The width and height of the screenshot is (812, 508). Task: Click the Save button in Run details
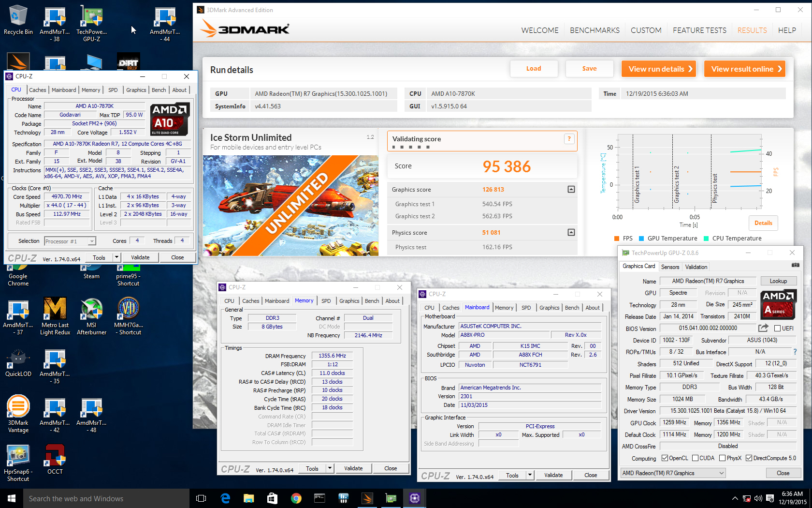click(589, 69)
